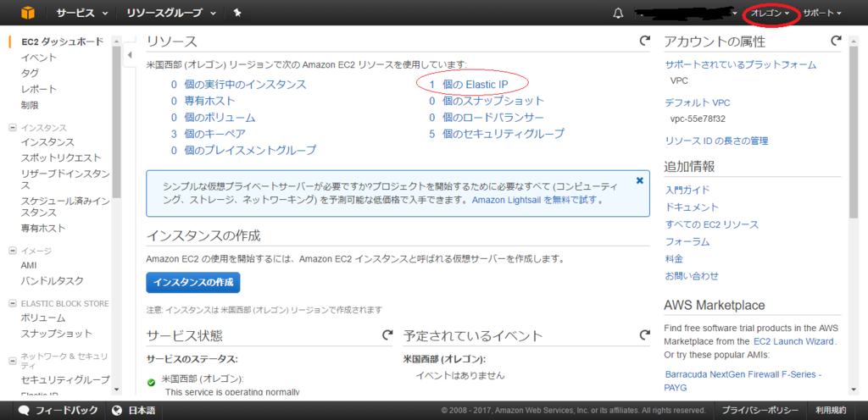Open リザーブドインスタンス in sidebar
Viewport: 868px width, 420px height.
[x=65, y=180]
